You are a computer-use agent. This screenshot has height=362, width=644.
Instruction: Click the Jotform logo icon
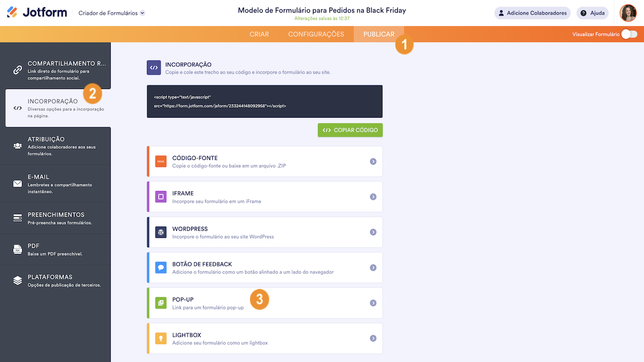12,13
